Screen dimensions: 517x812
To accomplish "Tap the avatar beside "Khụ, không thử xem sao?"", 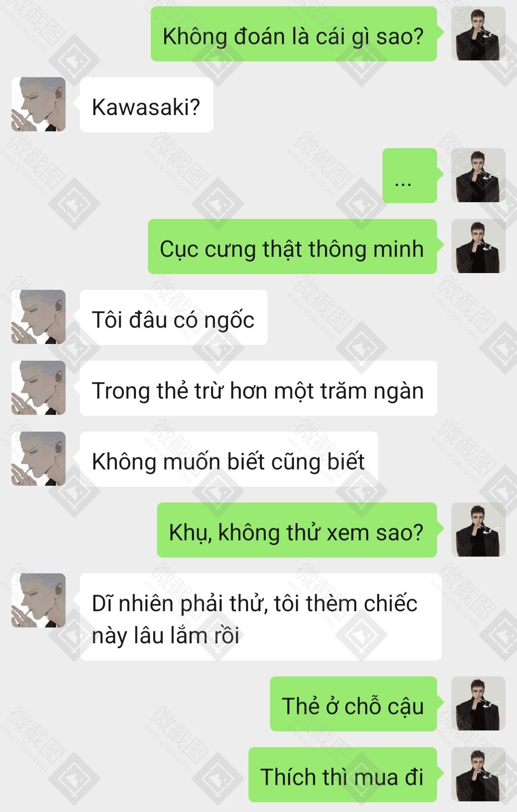I will click(x=478, y=530).
